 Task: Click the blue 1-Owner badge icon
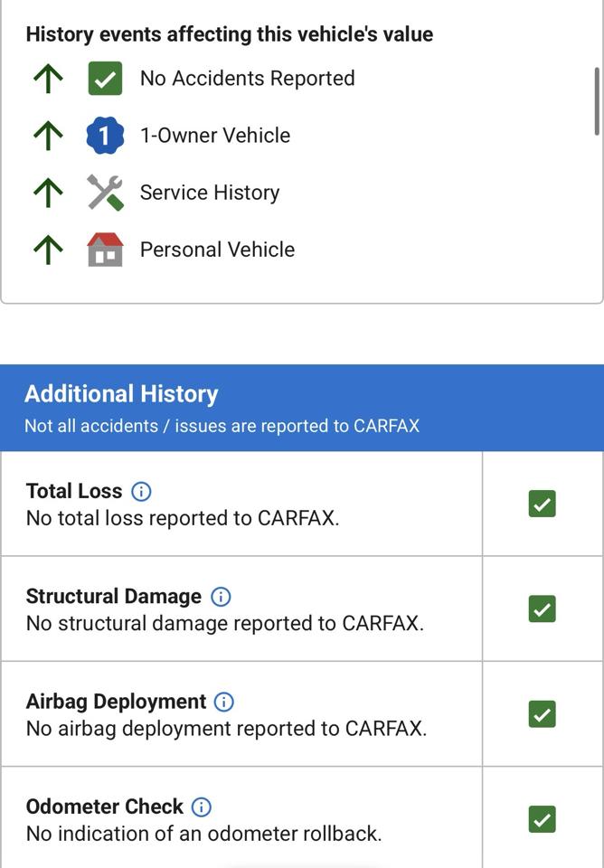coord(105,136)
